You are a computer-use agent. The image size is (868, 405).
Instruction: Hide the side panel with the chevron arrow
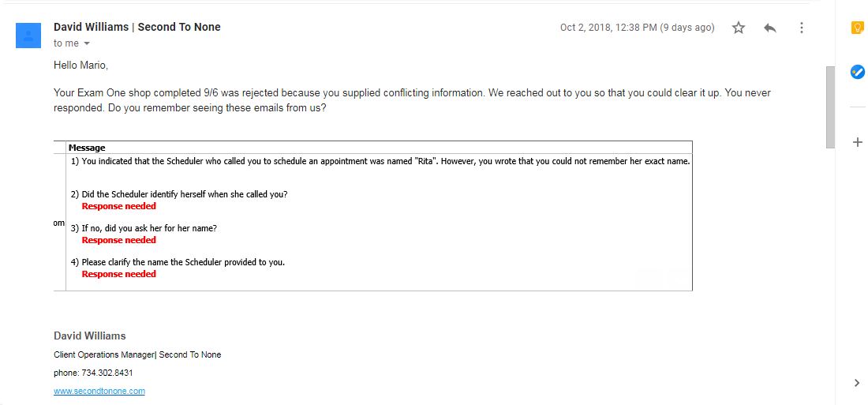[857, 383]
